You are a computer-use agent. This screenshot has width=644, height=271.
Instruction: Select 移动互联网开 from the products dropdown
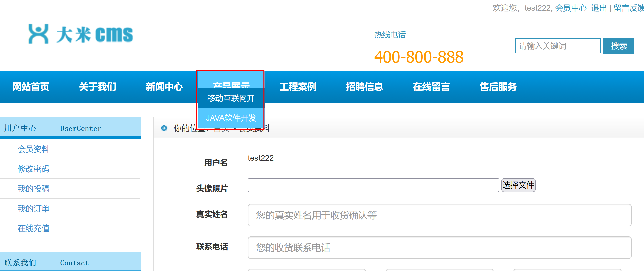[x=231, y=98]
